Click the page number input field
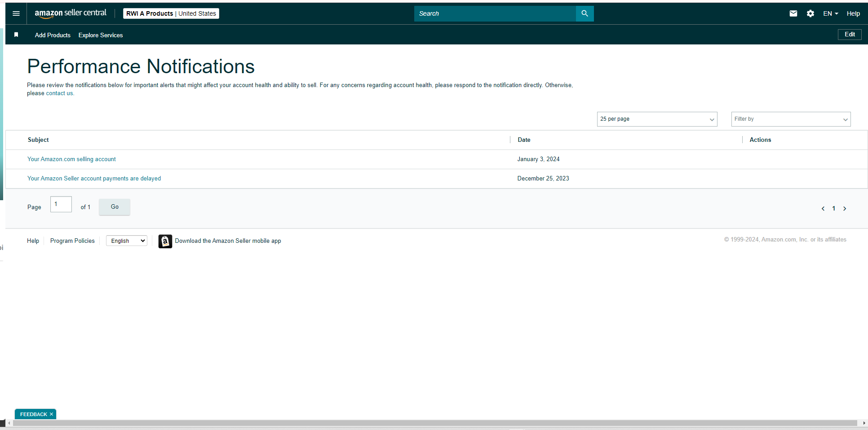The image size is (868, 430). pyautogui.click(x=61, y=204)
